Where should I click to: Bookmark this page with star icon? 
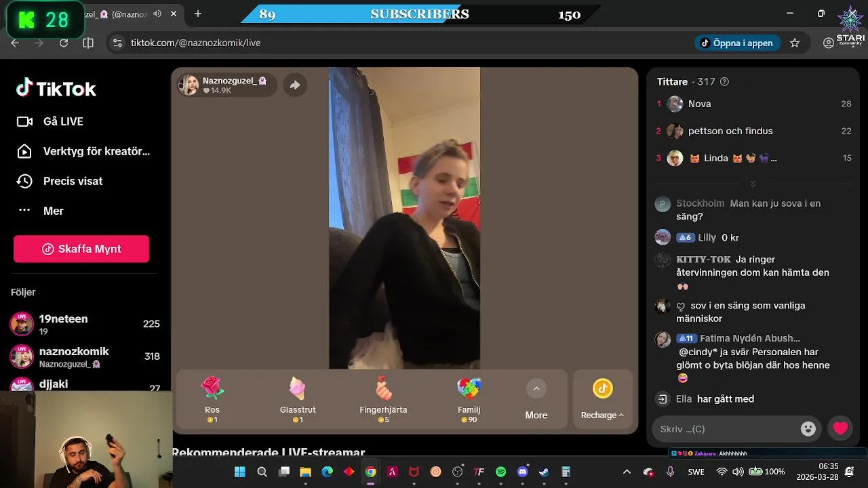[x=795, y=43]
